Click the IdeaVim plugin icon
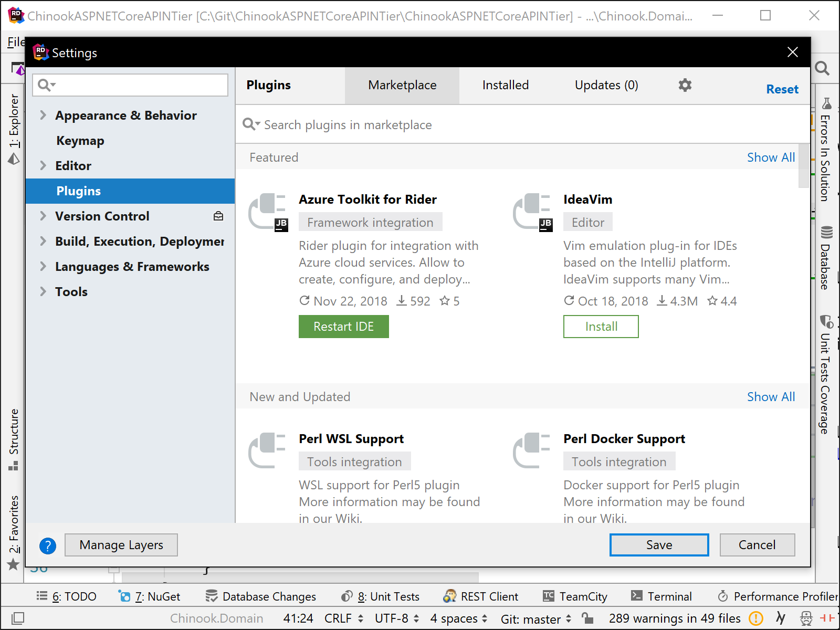The height and width of the screenshot is (630, 840). pyautogui.click(x=532, y=212)
